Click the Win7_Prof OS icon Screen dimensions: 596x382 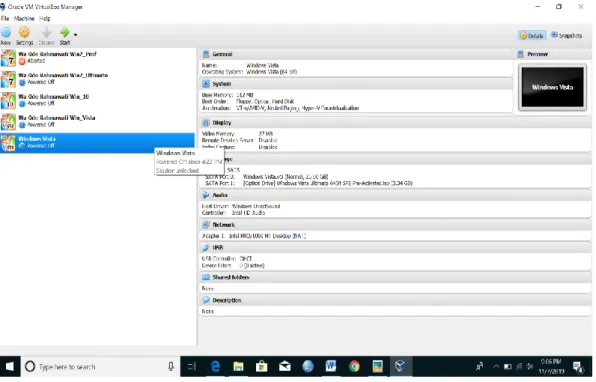[x=8, y=58]
